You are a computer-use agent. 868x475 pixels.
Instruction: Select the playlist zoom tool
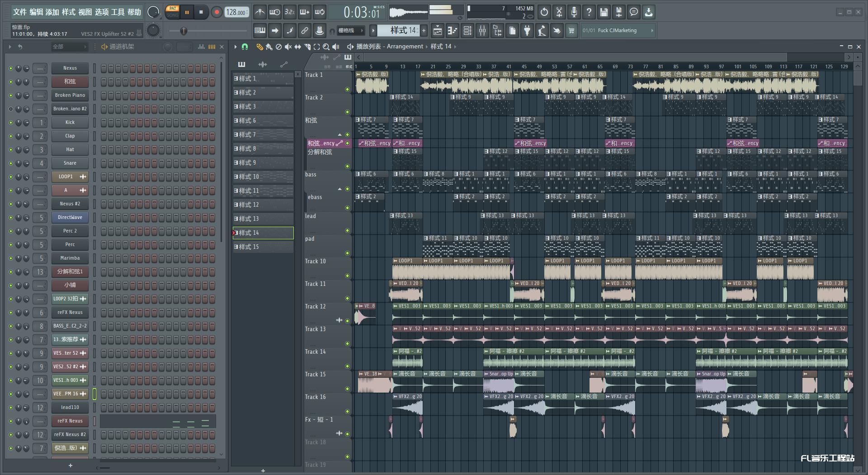click(326, 47)
